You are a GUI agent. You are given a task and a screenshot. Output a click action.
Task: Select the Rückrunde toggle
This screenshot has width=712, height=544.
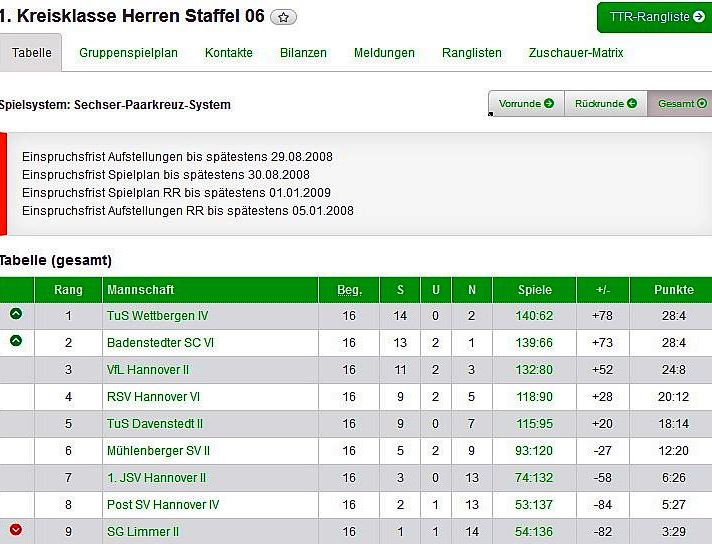(x=605, y=103)
